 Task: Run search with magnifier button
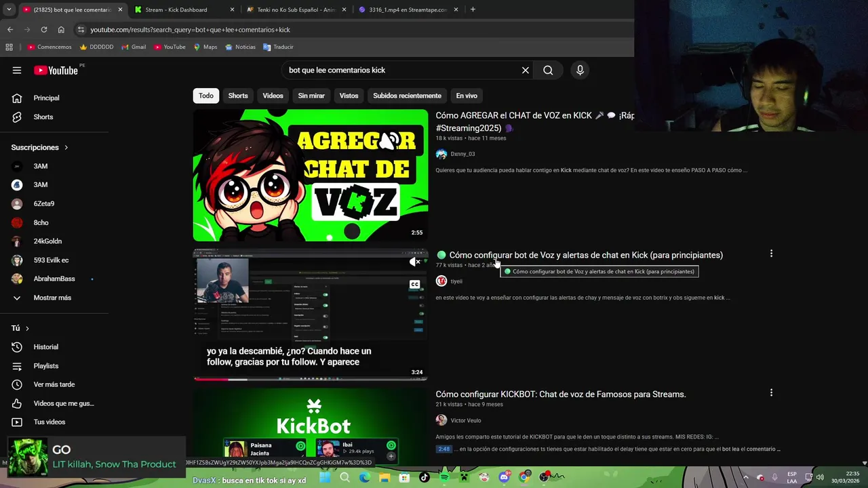[x=548, y=70]
